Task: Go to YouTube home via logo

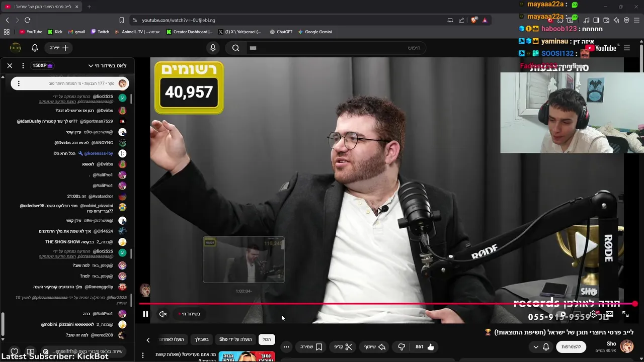Action: coord(602,48)
